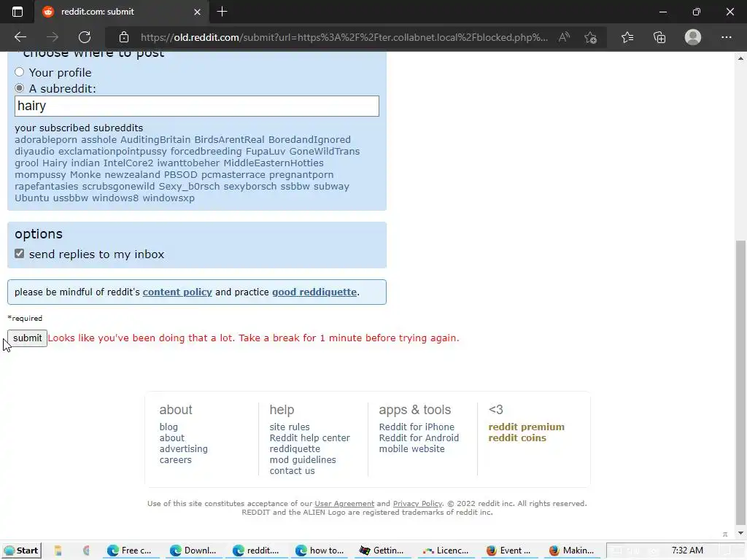Choose Ubuntu from subscribed subreddits
Screen dimensions: 747x560
coord(32,198)
